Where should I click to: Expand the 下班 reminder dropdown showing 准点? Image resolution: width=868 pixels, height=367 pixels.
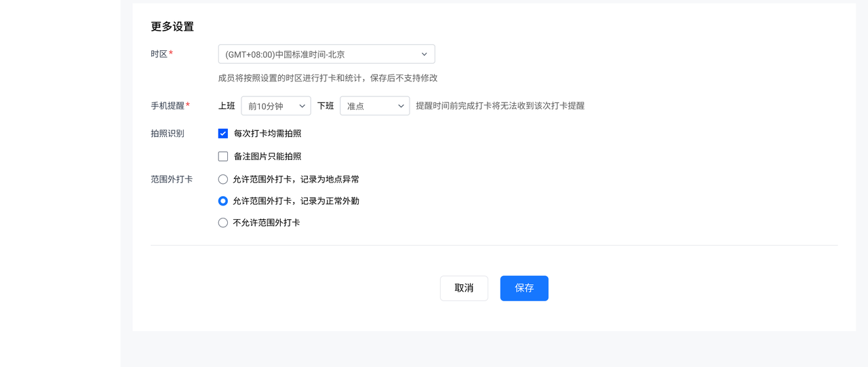[368, 106]
